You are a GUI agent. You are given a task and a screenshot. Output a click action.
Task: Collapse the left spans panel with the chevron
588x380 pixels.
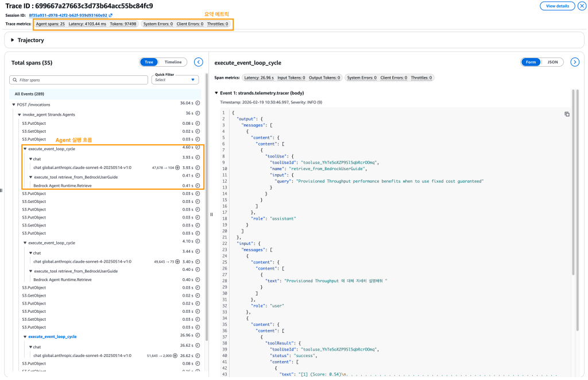199,62
